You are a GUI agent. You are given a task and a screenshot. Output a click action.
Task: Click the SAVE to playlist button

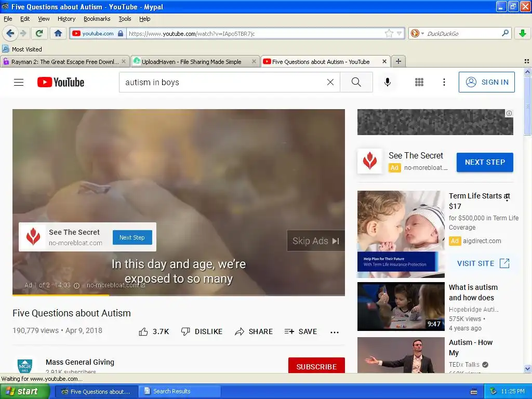coord(301,331)
